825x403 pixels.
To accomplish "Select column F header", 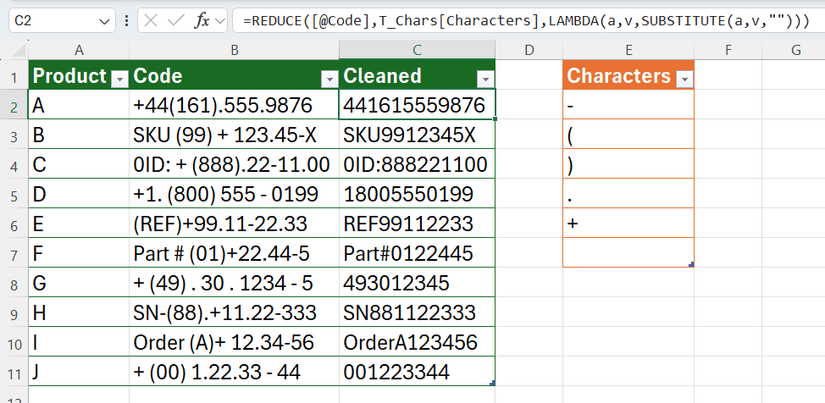I will click(728, 50).
